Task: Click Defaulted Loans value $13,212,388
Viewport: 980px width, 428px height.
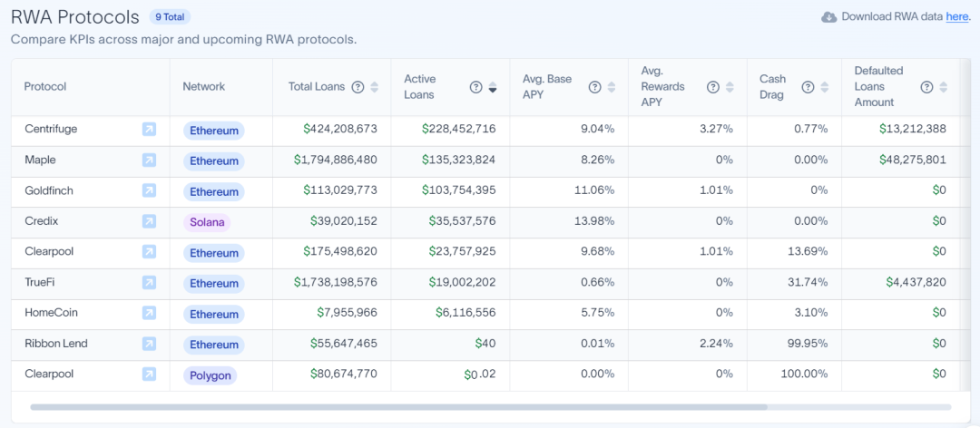Action: coord(913,130)
